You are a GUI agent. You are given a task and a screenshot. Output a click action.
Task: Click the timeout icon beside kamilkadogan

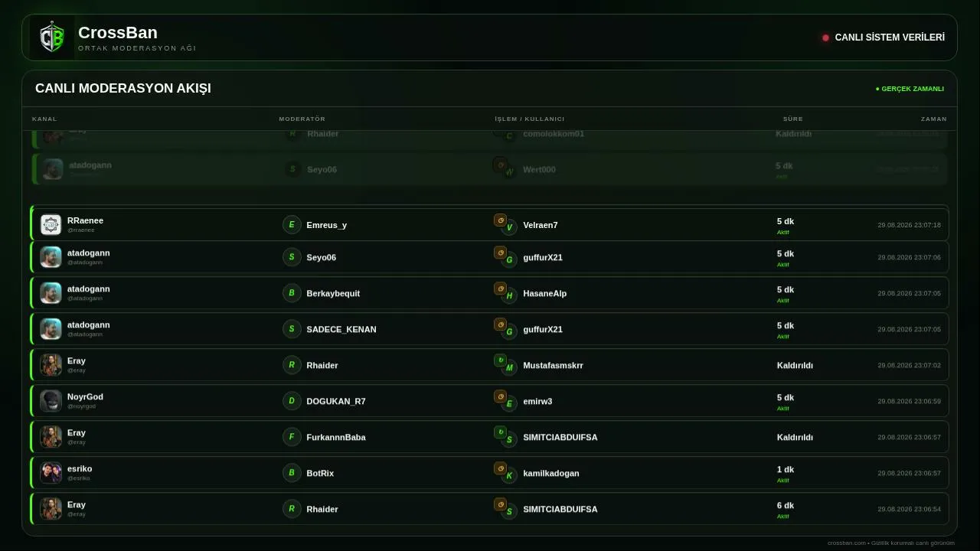pyautogui.click(x=500, y=468)
